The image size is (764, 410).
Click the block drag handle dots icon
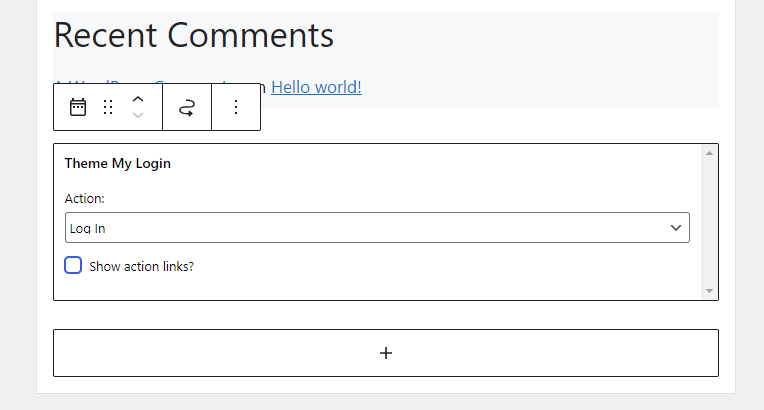click(108, 107)
